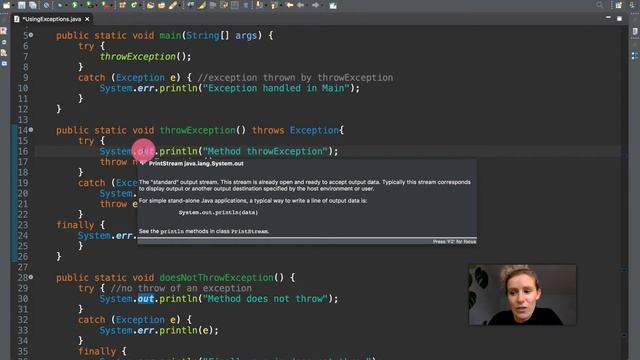This screenshot has height=360, width=640.
Task: Click the highlighted 'out' on line 30
Action: pyautogui.click(x=146, y=299)
